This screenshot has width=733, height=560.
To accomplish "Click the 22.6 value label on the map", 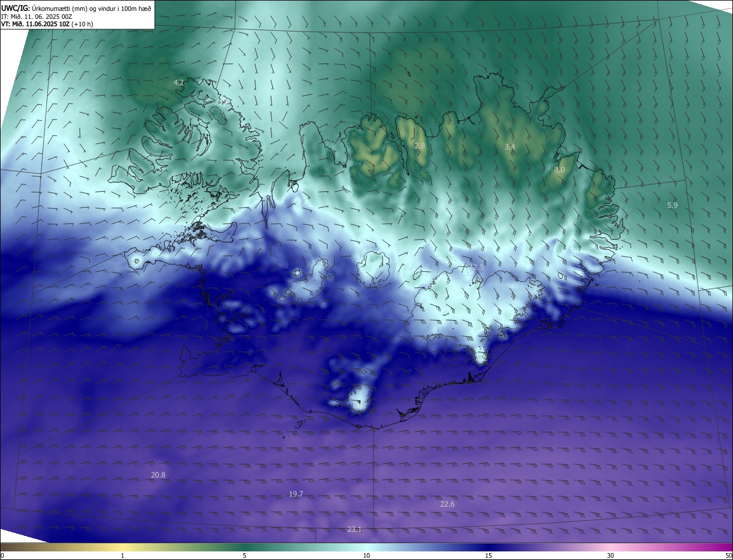I will tap(447, 504).
